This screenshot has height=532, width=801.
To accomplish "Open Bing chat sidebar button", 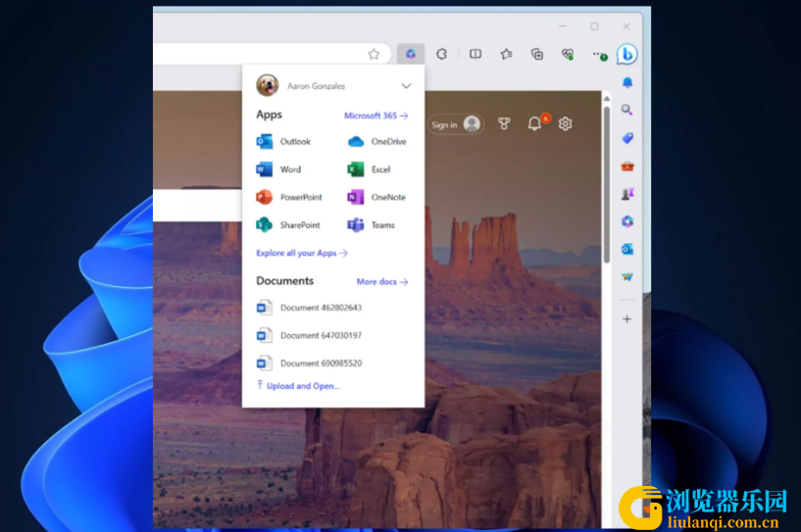I will pyautogui.click(x=626, y=54).
